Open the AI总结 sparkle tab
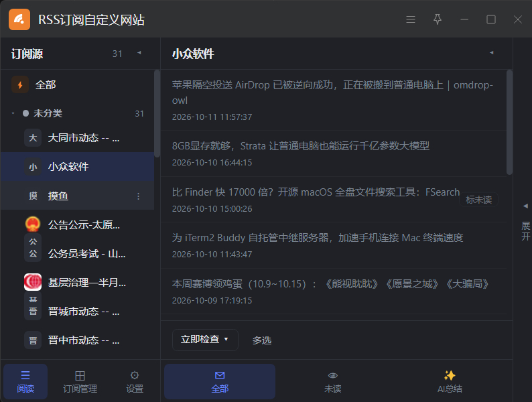Viewport: 532px width, 402px height. (450, 381)
